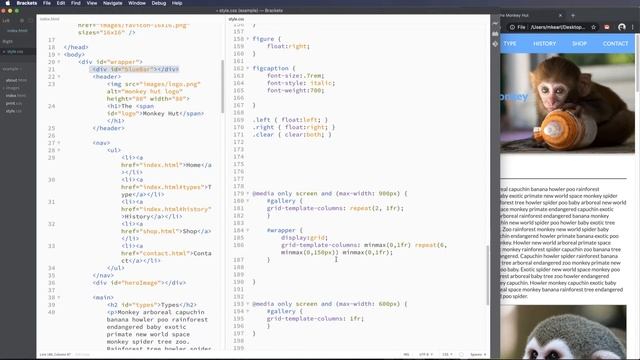Click the CONTACT nav link on webpage
Viewport: 640px width, 360px height.
point(616,43)
